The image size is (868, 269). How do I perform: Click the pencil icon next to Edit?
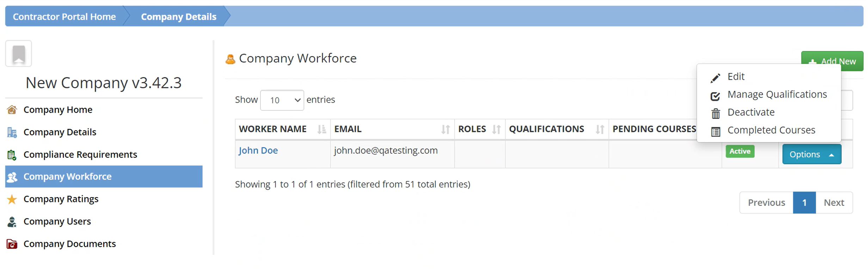[x=715, y=78]
